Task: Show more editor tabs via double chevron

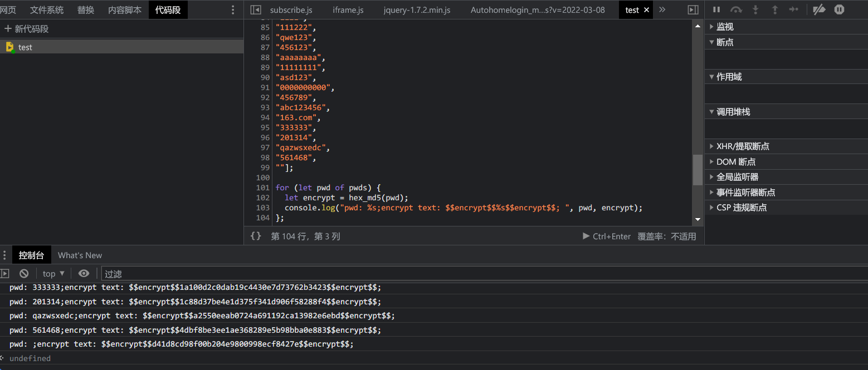Action: [x=662, y=10]
